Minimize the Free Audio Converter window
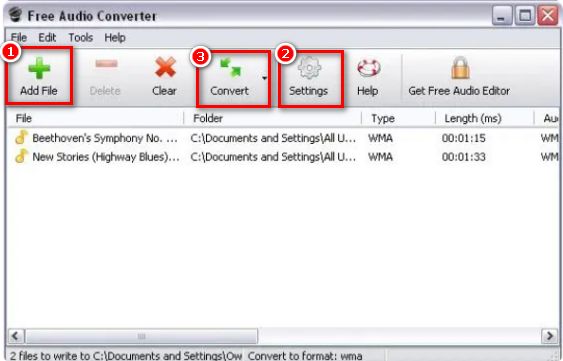563x361 pixels. click(502, 15)
